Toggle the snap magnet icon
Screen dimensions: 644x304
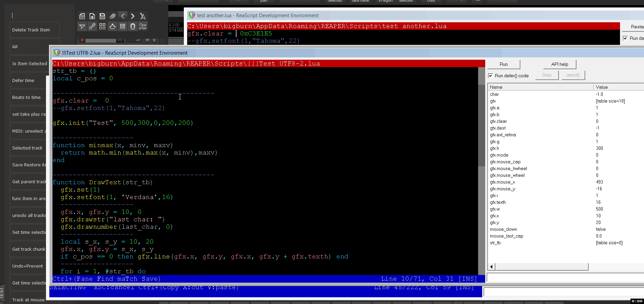(133, 26)
